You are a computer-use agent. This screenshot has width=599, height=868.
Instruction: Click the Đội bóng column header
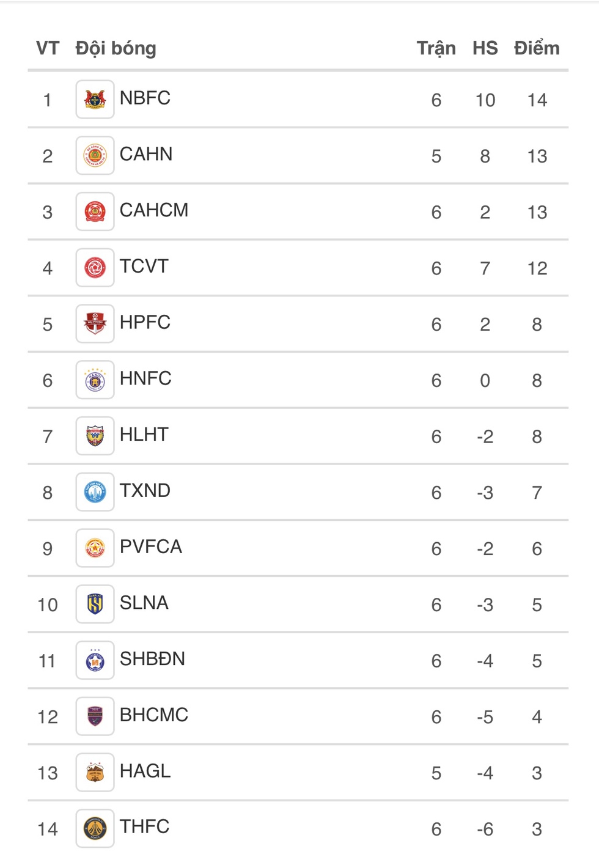coord(116,48)
